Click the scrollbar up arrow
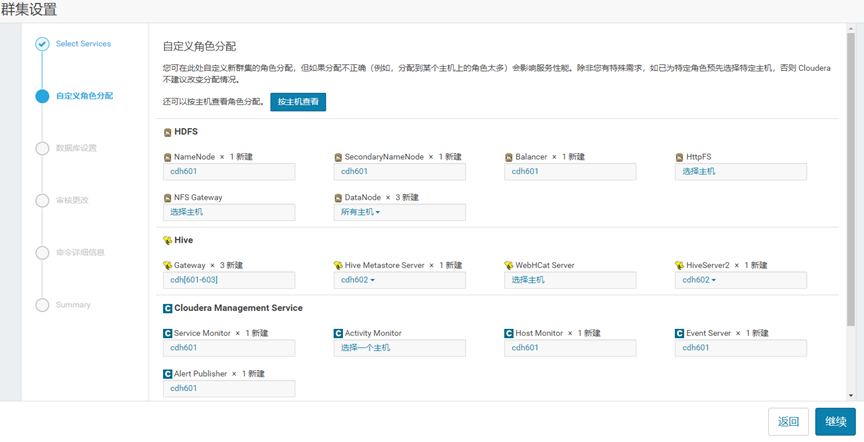Image resolution: width=864 pixels, height=442 pixels. [851, 28]
